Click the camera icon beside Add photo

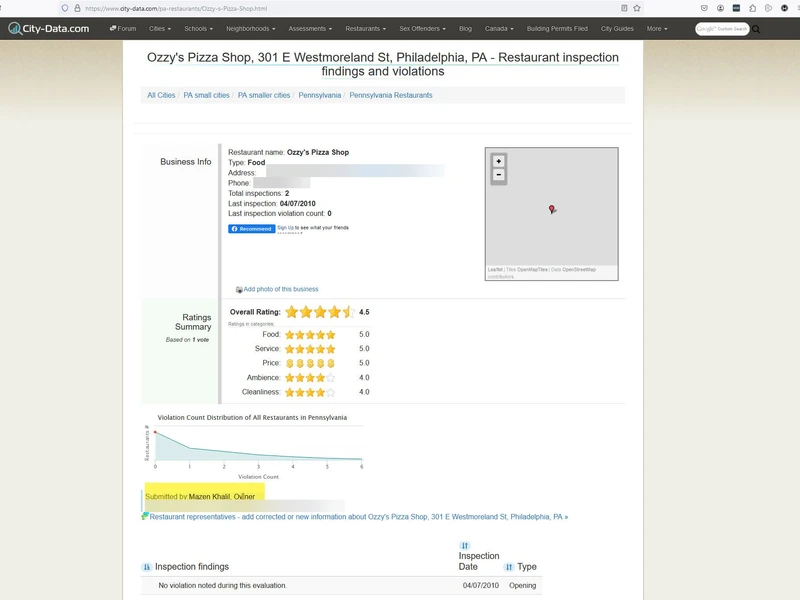(239, 290)
